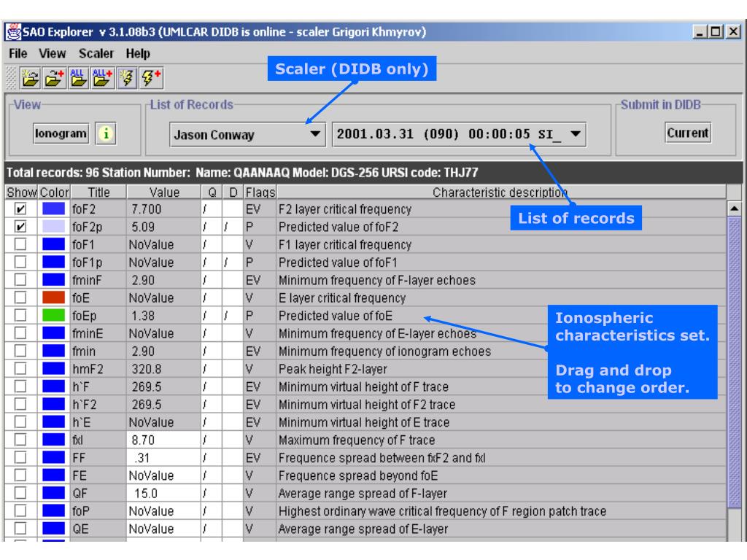The width and height of the screenshot is (747, 560).
Task: Enable the Show checkbox for foE
Action: click(20, 297)
